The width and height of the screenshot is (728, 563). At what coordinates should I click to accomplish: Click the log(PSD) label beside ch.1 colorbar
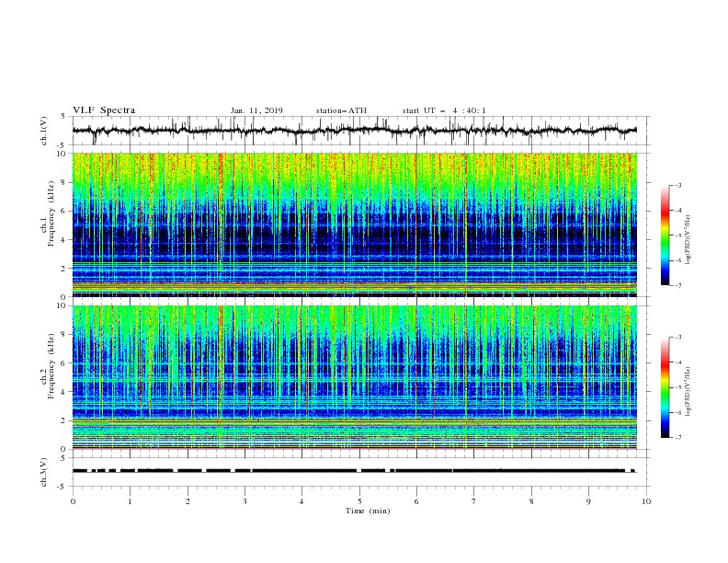tap(688, 240)
